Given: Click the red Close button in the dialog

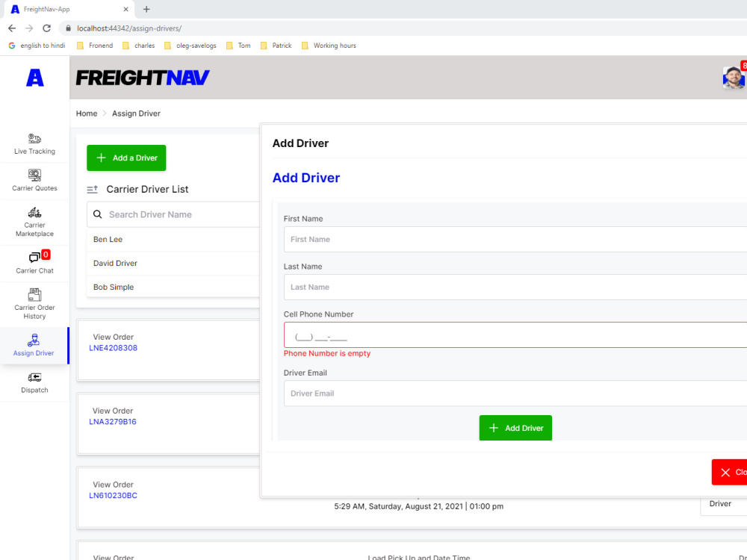Looking at the screenshot, I should pyautogui.click(x=729, y=472).
